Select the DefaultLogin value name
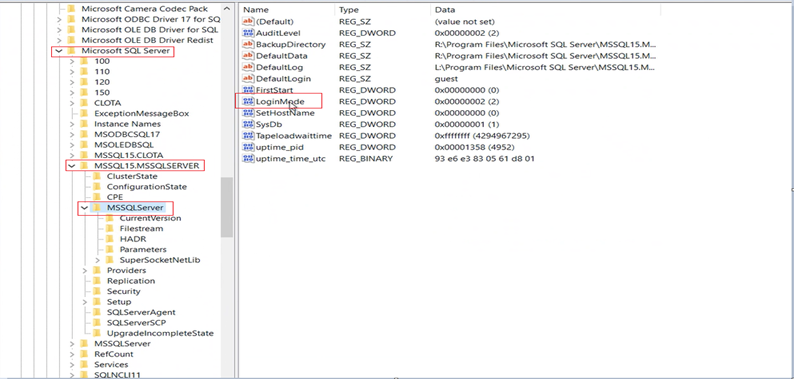Viewport: 794px width, 379px height. coord(283,79)
